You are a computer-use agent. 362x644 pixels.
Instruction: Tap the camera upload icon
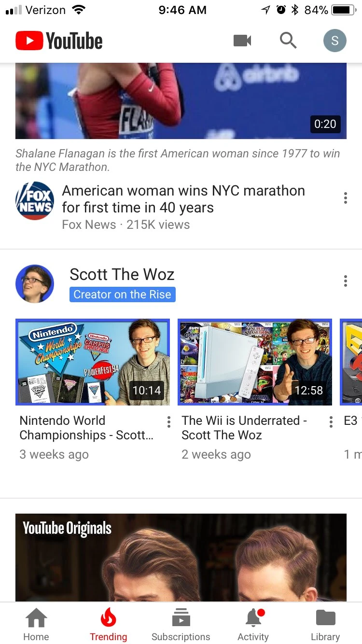[x=242, y=41]
